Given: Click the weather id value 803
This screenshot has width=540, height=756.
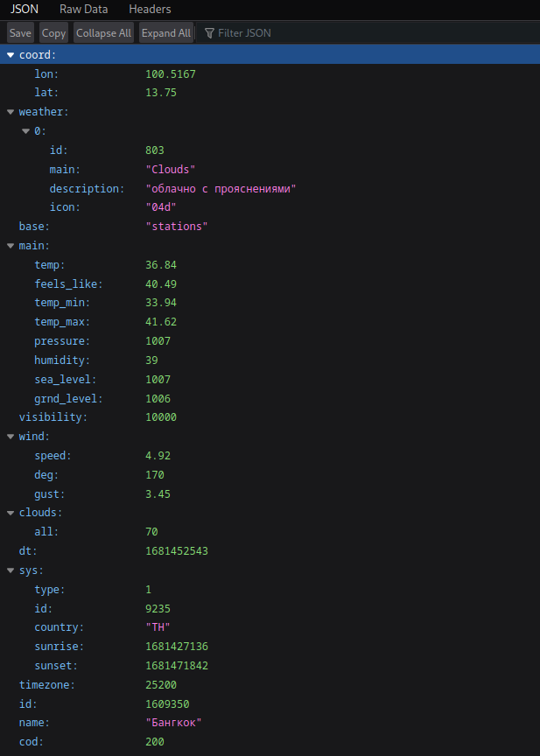Looking at the screenshot, I should 155,150.
